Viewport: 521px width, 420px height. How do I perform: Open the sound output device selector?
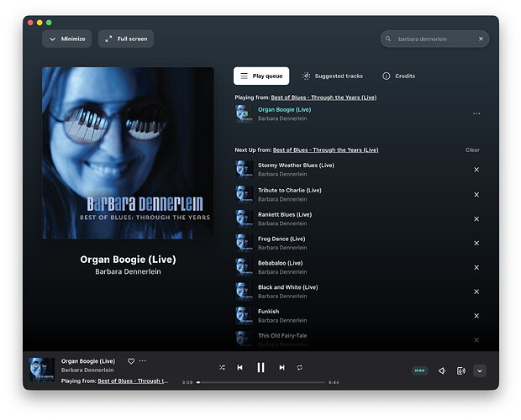click(460, 370)
